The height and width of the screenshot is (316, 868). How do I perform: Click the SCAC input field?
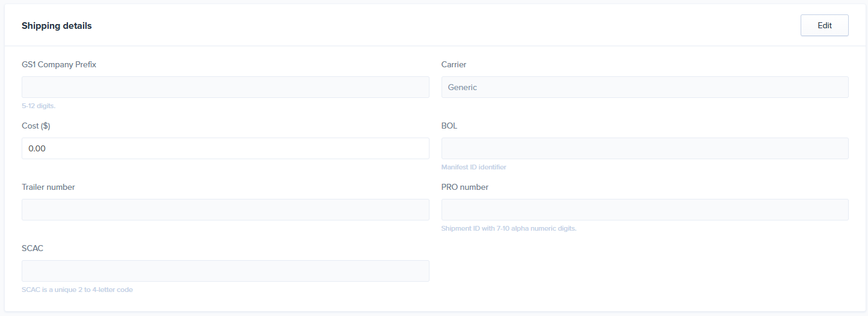(x=226, y=271)
